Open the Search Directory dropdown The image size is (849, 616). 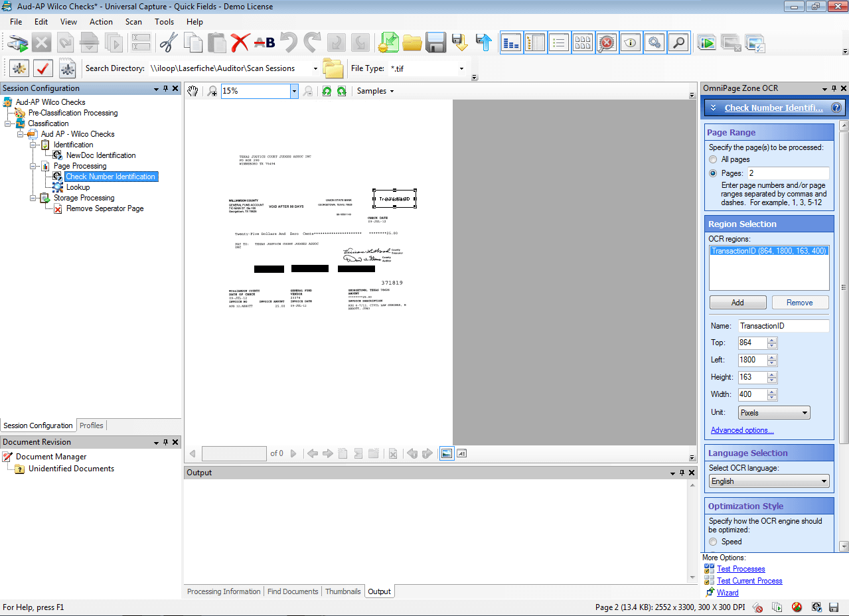click(x=315, y=68)
